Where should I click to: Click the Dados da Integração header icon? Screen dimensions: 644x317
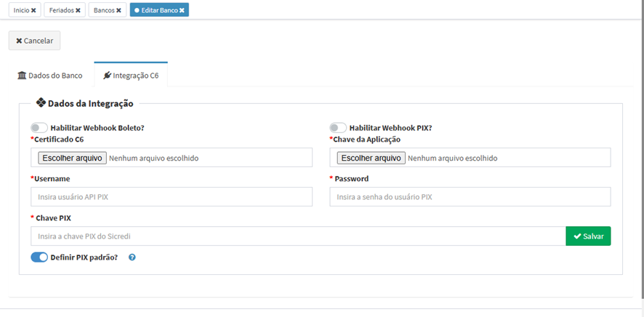(41, 103)
